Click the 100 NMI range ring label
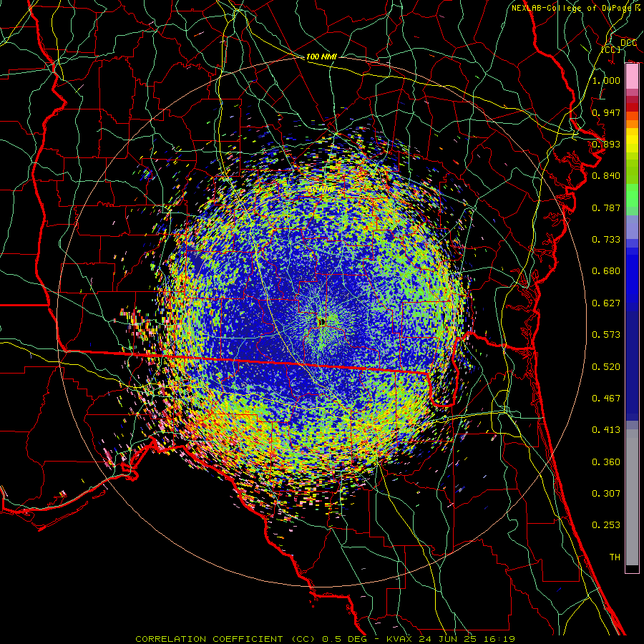Viewport: 644px width, 644px height. pyautogui.click(x=321, y=57)
